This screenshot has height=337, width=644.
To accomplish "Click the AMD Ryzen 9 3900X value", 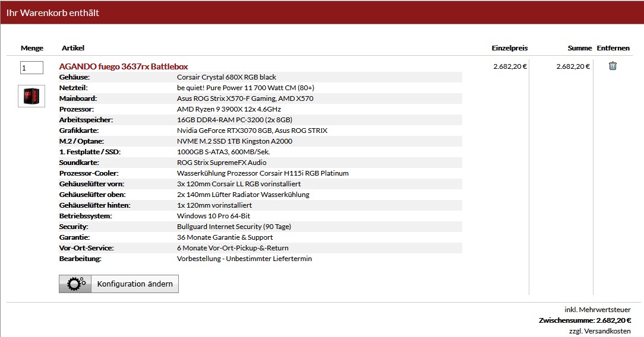I will pos(229,109).
